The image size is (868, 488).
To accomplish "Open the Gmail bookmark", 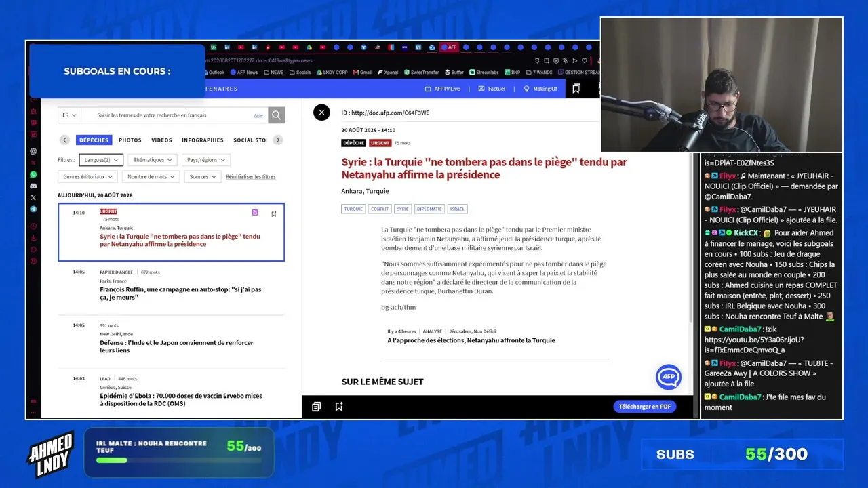I will click(x=362, y=73).
